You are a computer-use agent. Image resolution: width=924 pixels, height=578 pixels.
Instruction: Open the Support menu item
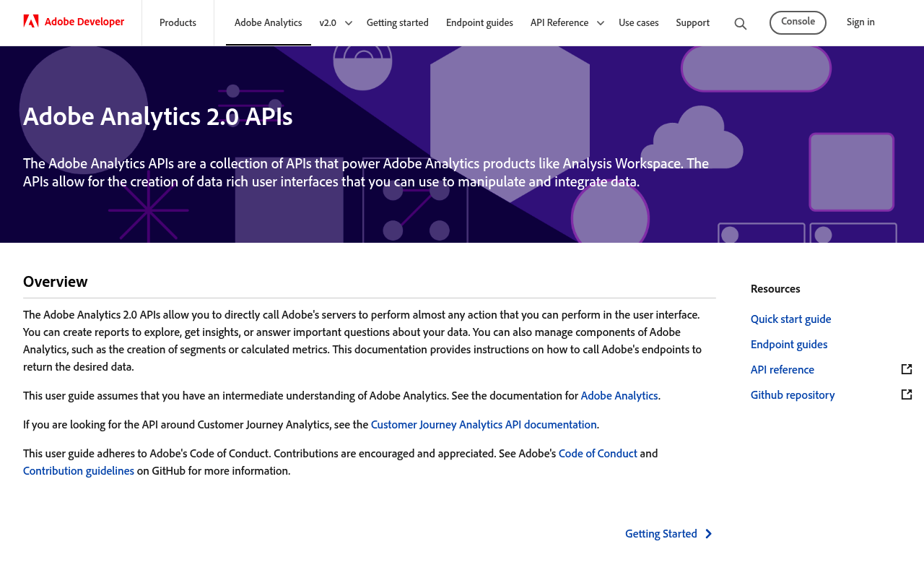(693, 22)
